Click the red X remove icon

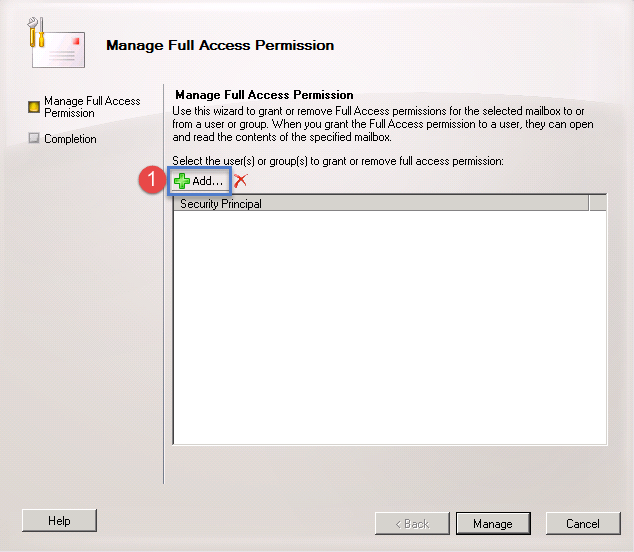click(x=241, y=180)
